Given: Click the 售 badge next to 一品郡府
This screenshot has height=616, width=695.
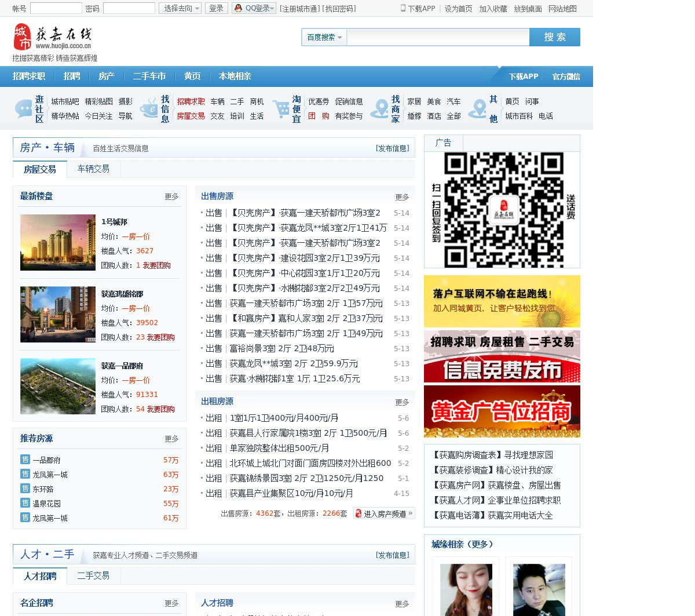Looking at the screenshot, I should (25, 460).
